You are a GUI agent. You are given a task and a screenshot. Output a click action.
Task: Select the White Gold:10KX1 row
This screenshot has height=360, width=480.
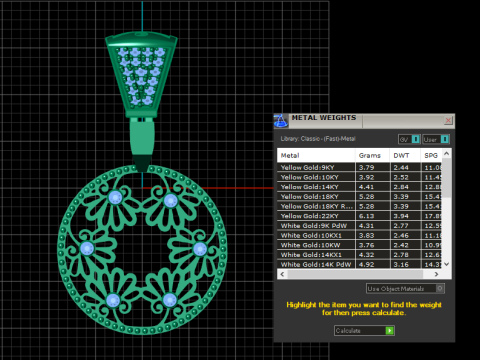click(x=359, y=235)
